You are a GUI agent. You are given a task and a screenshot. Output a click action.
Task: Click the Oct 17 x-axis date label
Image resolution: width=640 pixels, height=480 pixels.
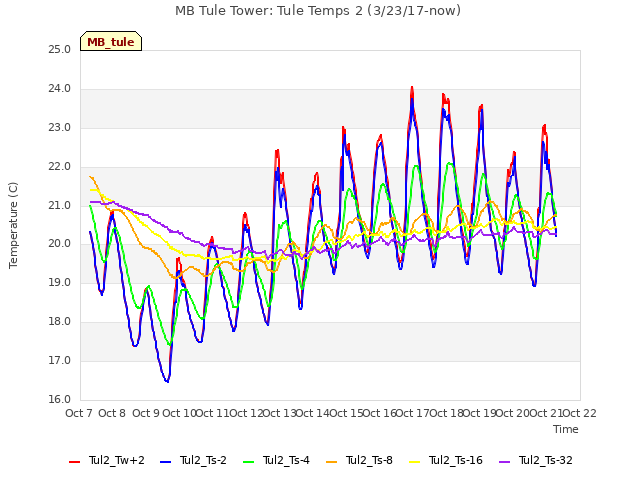[413, 413]
